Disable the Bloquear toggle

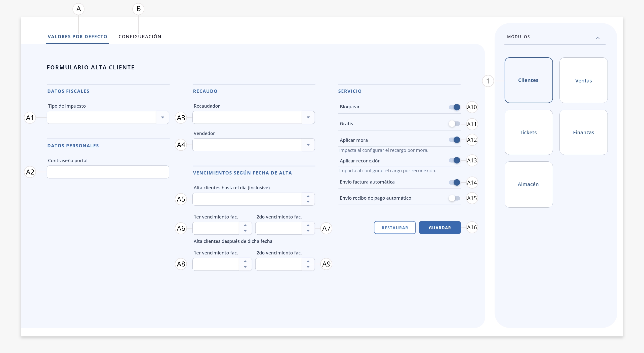coord(455,107)
